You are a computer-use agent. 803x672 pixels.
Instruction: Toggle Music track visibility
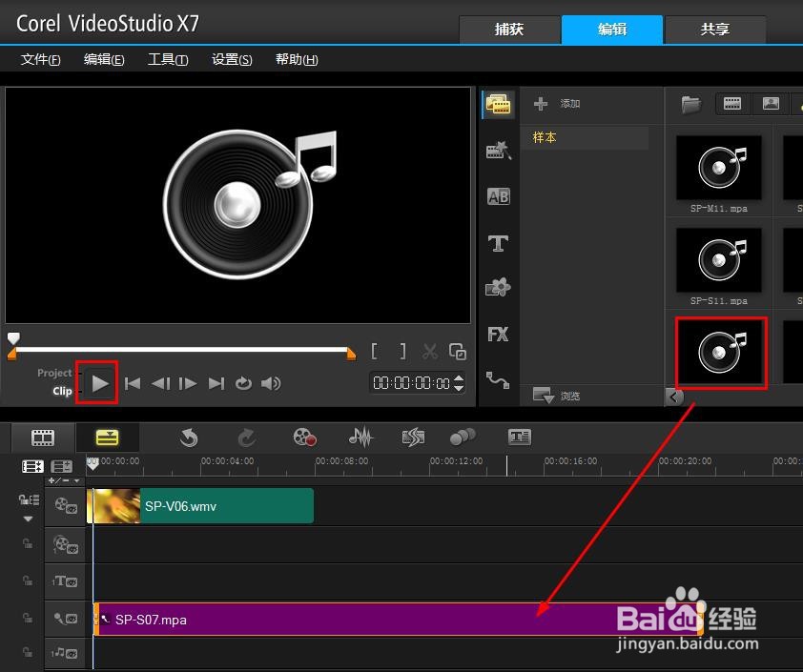pos(65,653)
